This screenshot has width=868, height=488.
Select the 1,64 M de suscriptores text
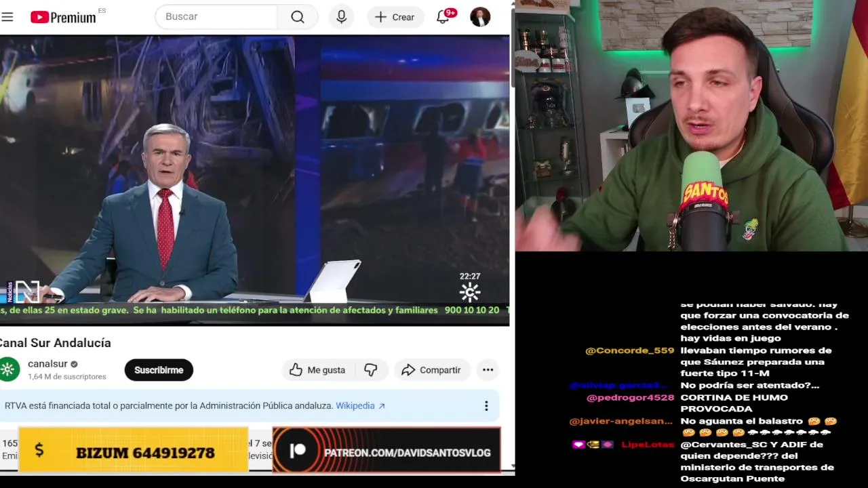[x=67, y=377]
